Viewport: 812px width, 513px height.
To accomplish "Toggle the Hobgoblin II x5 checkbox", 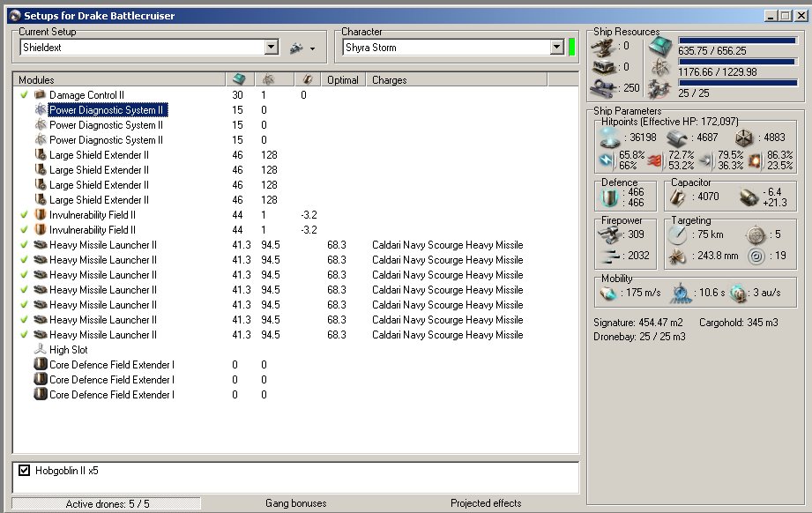I will click(x=24, y=470).
